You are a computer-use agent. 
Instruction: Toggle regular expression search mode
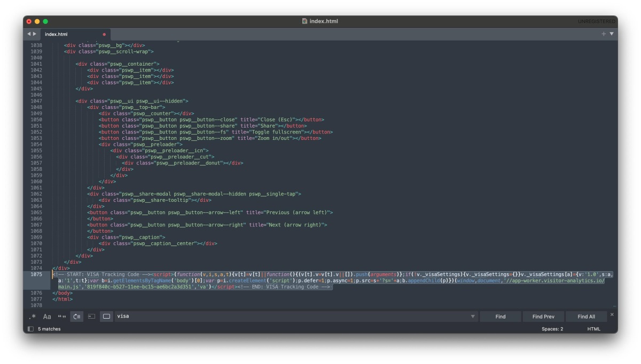click(33, 316)
